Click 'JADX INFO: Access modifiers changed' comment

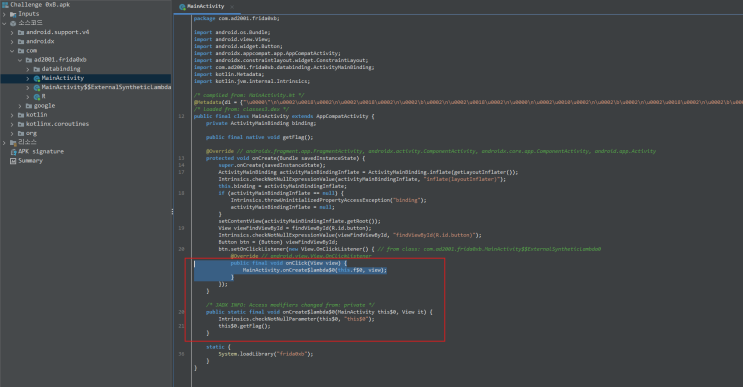point(290,305)
